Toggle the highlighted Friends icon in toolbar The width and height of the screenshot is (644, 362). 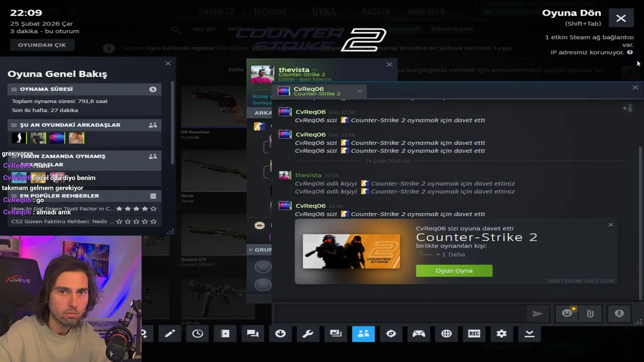(x=363, y=334)
